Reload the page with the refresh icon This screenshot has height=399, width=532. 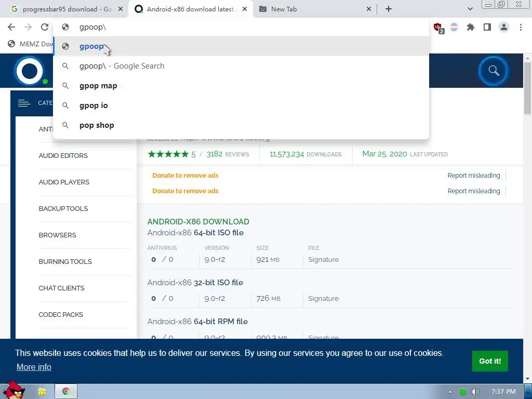tap(45, 27)
